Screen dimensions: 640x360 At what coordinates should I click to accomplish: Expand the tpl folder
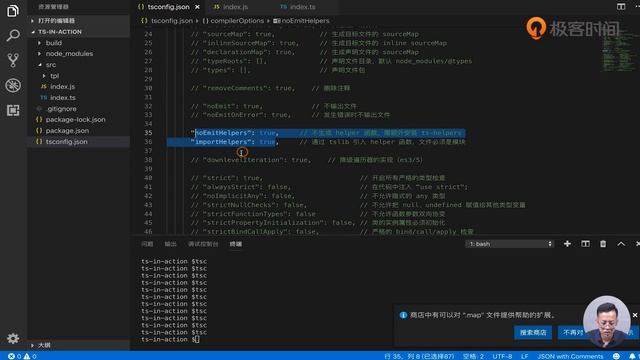click(54, 76)
